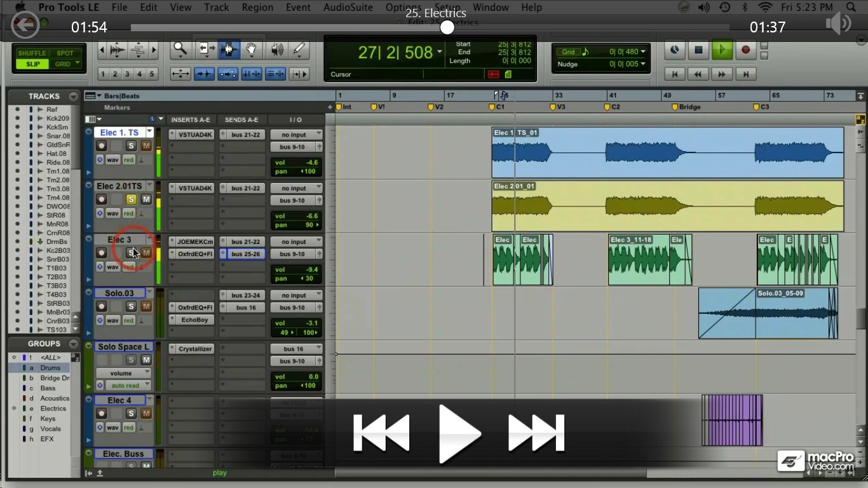Mute the Elec 2.01TS track

(x=146, y=200)
